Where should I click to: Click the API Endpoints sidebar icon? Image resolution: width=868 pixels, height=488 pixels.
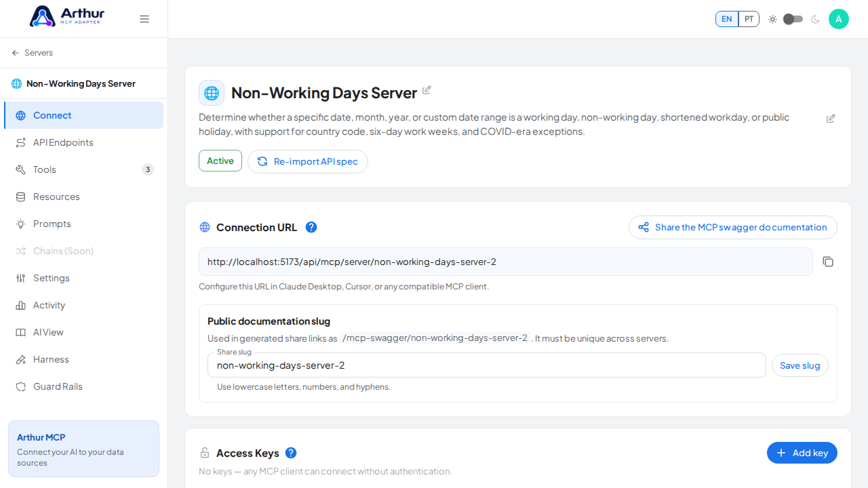20,142
